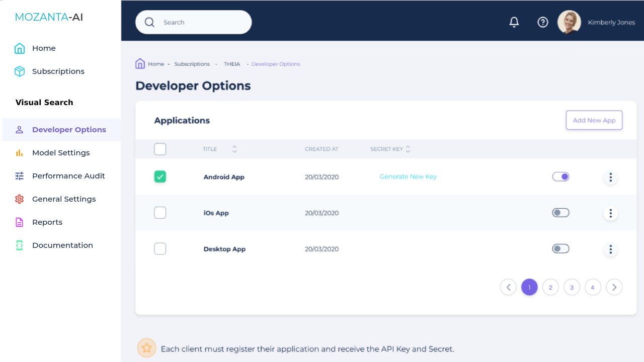The image size is (644, 362).
Task: Click the Performance Audit sliders icon
Action: point(20,176)
